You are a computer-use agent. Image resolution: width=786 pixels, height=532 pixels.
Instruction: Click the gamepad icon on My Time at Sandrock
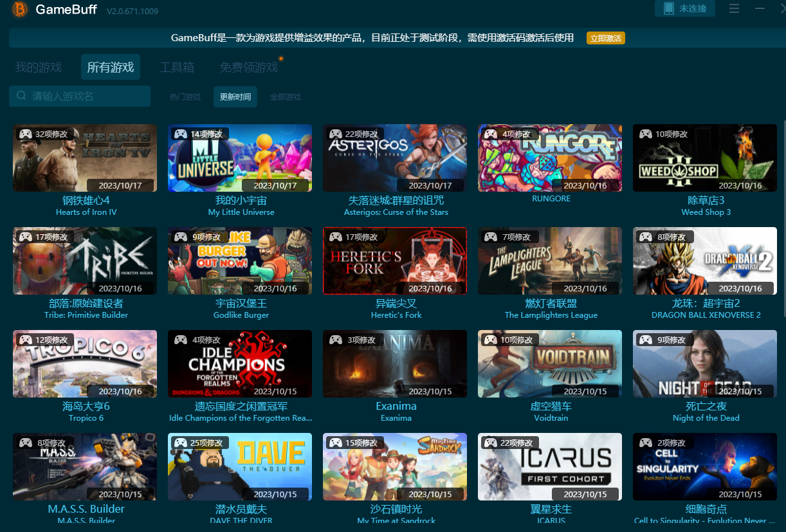click(335, 443)
